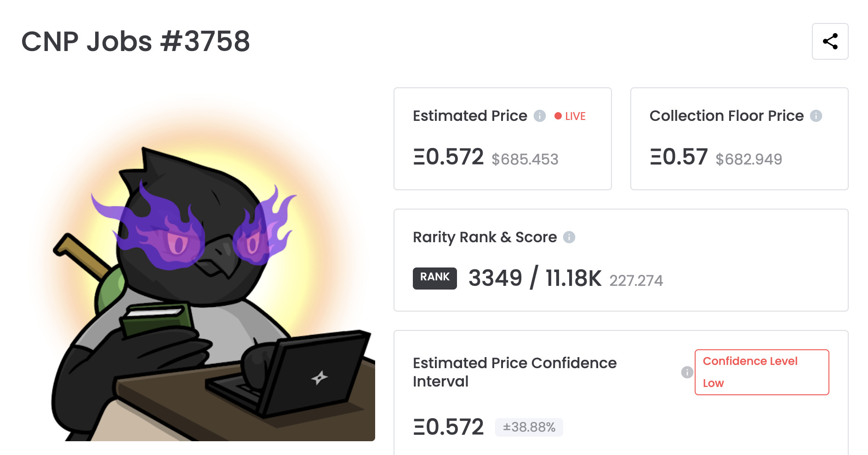Click the CNP Jobs #3758 title
The height and width of the screenshot is (455, 868).
[x=136, y=41]
